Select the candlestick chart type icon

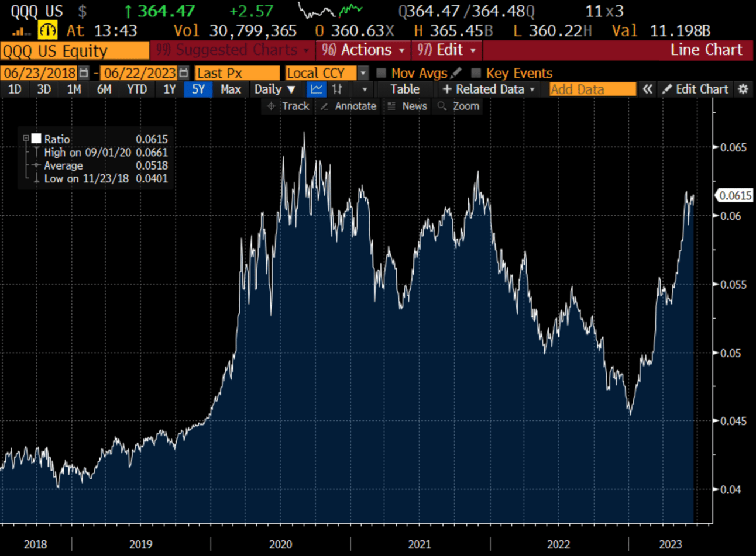point(338,89)
